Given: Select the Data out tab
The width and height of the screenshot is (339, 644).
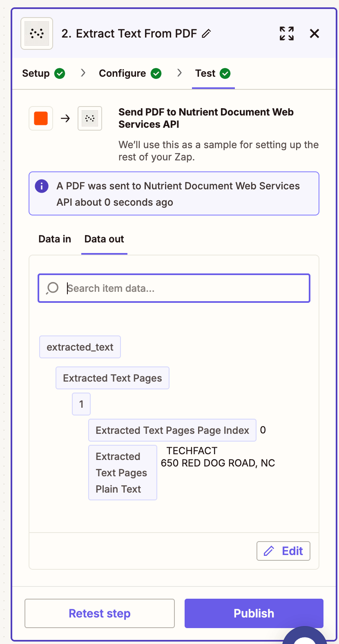Looking at the screenshot, I should coord(104,239).
